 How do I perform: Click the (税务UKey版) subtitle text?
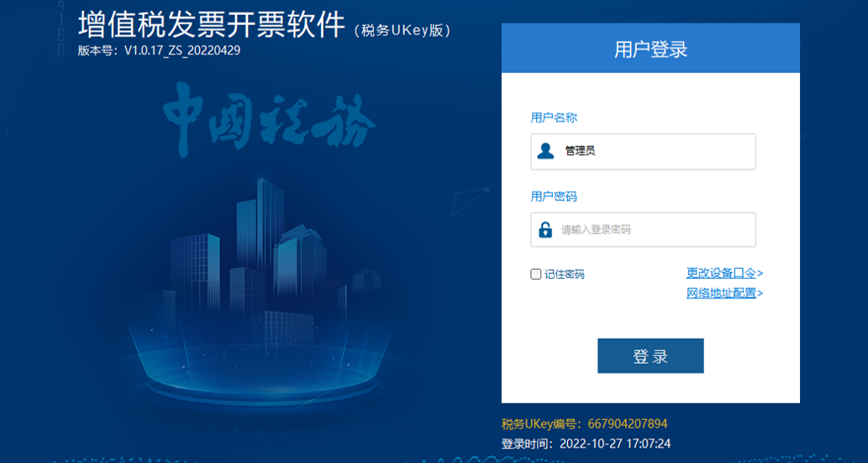click(403, 30)
